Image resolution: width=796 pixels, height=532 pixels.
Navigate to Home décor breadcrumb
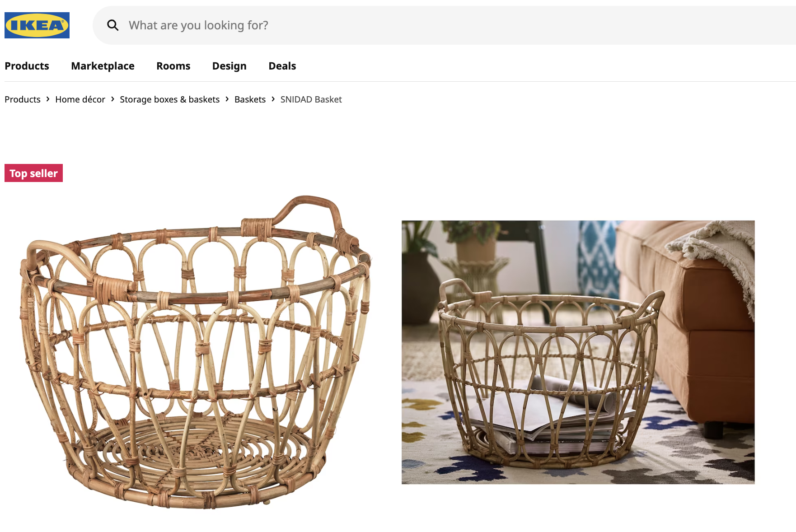tap(80, 99)
